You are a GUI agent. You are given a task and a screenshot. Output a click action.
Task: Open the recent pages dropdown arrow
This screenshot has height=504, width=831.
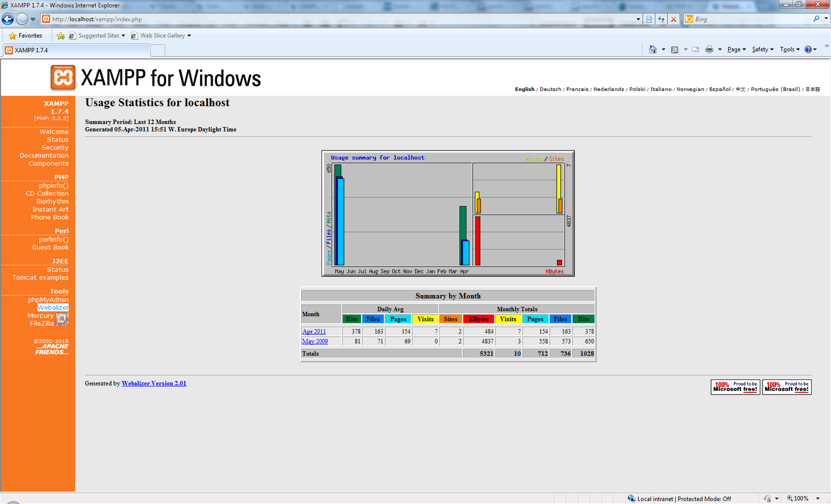(33, 19)
